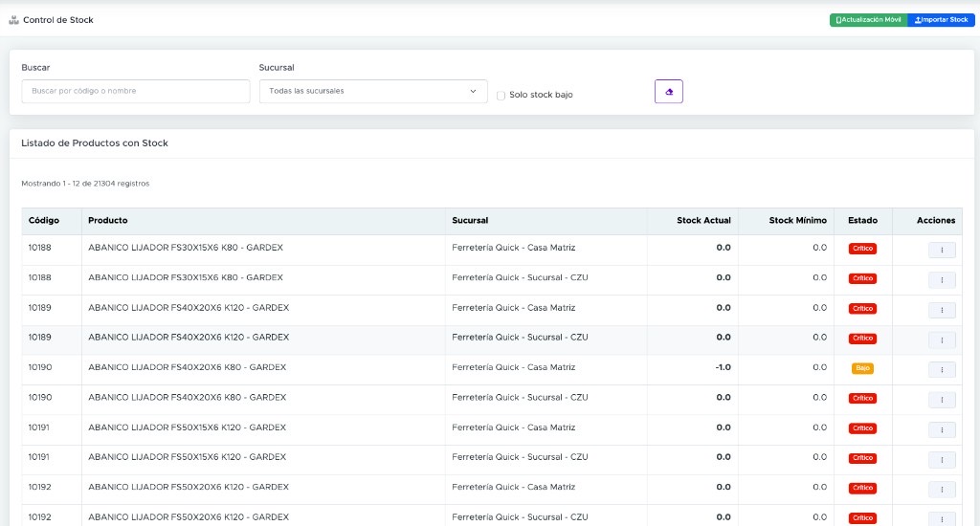Screen dimensions: 980x526
Task: Click product FS40X20X6 K120 in Casa Matriz row
Action: [x=189, y=307]
